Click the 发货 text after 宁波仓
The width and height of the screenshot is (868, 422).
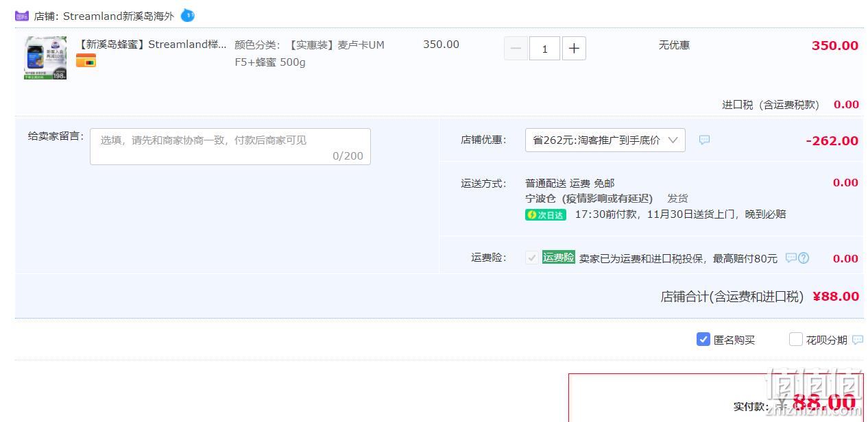point(677,199)
